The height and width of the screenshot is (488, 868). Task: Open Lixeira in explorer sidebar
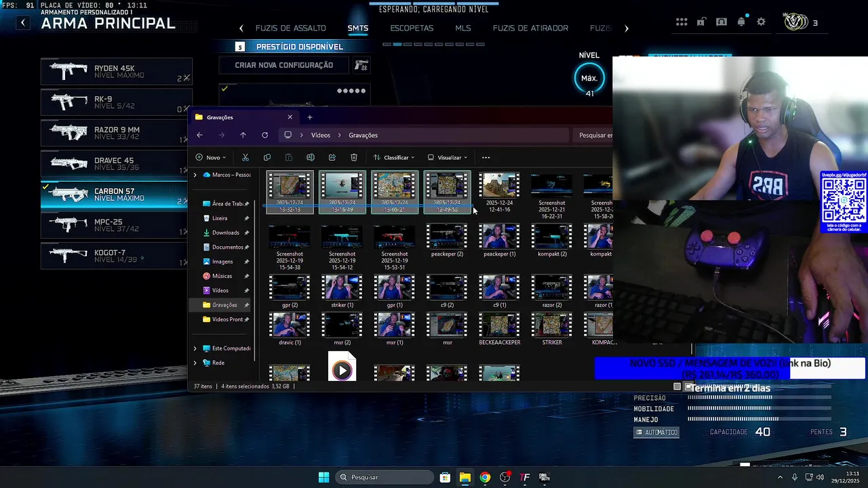[x=219, y=218]
